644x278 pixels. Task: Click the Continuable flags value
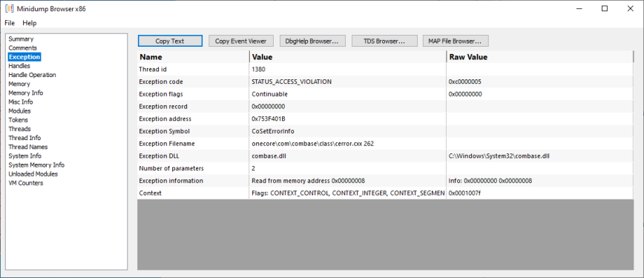click(269, 94)
